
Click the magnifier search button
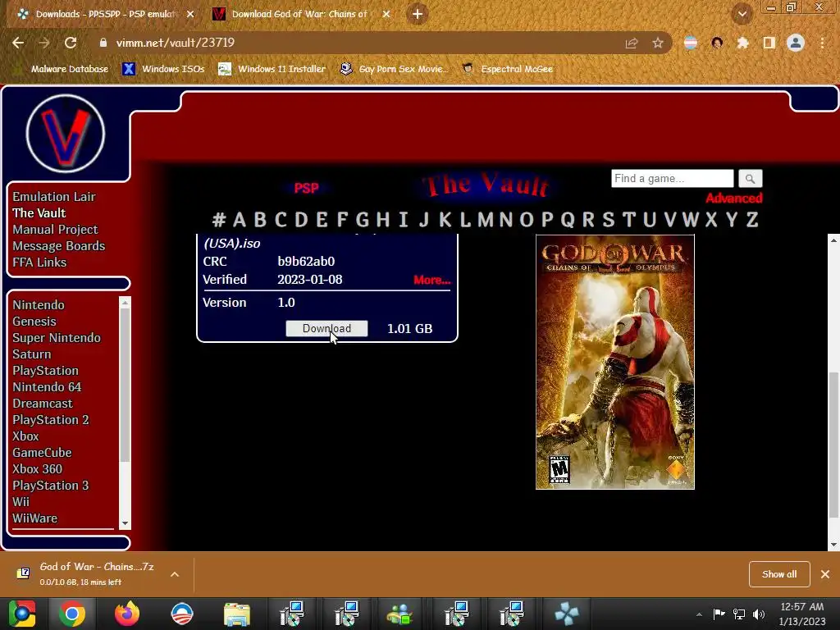pyautogui.click(x=750, y=178)
